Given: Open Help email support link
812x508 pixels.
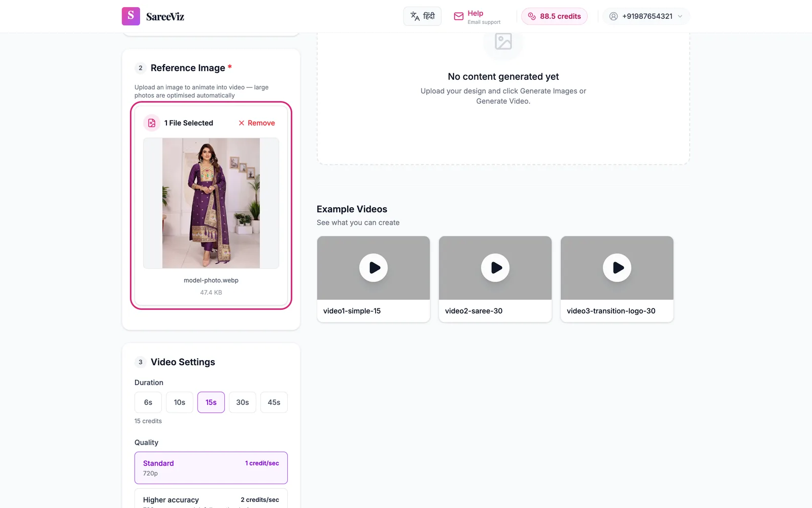Looking at the screenshot, I should point(477,17).
